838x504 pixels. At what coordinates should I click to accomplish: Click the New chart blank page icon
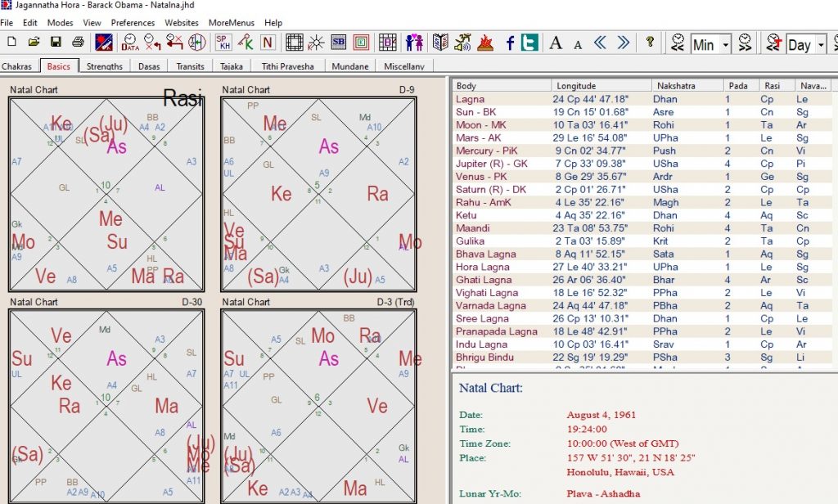coord(11,42)
